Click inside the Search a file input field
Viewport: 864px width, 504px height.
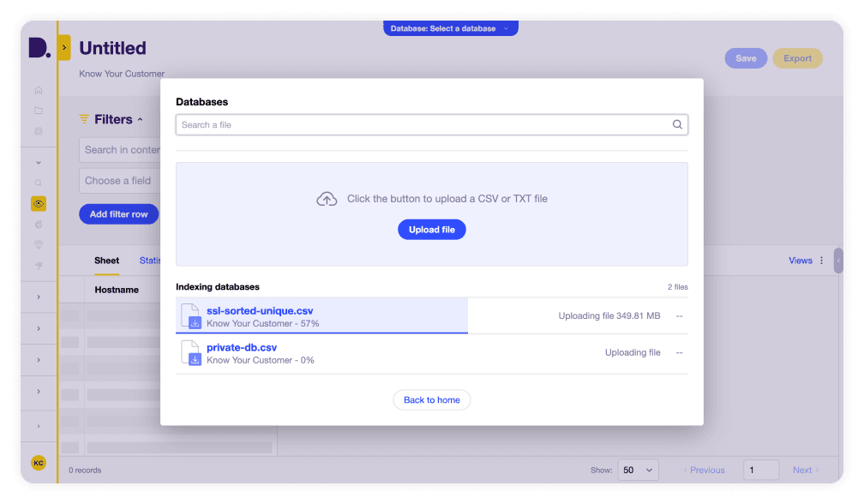(x=386, y=124)
